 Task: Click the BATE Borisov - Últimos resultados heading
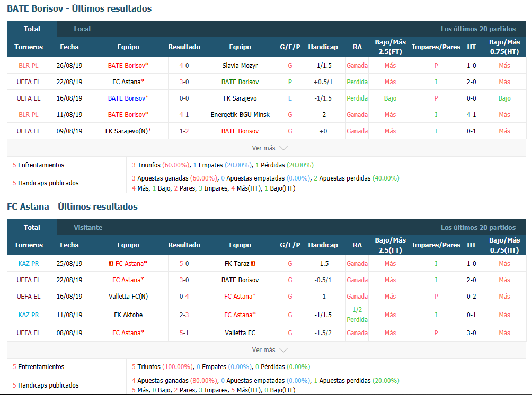(79, 8)
